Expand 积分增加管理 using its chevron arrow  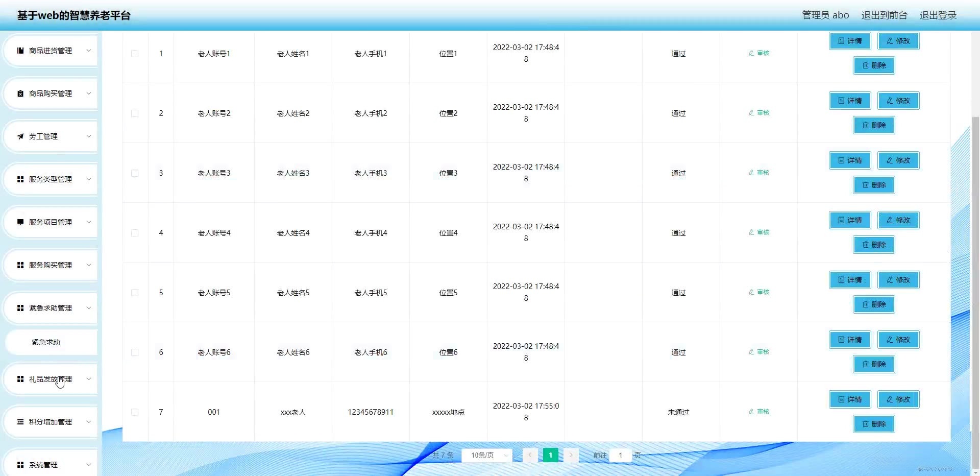pyautogui.click(x=89, y=422)
